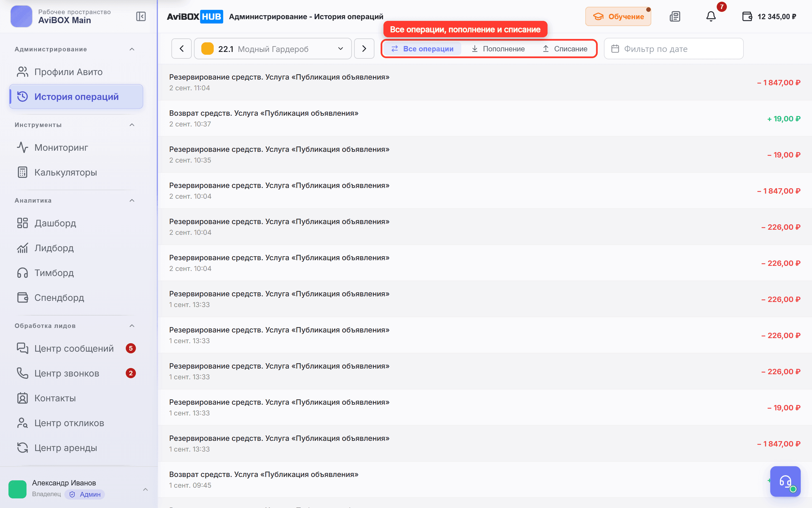
Task: Click the Пополнение download-arrow icon
Action: coord(475,49)
